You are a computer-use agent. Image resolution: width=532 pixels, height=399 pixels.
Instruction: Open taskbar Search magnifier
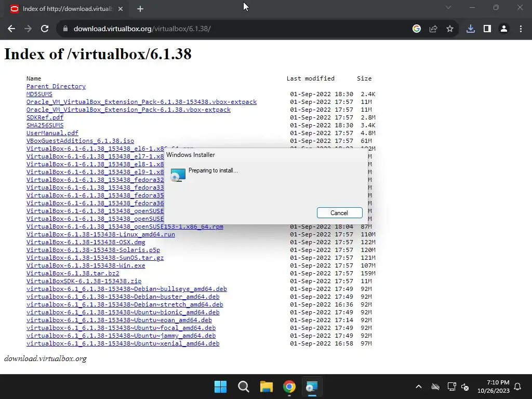coord(244,387)
